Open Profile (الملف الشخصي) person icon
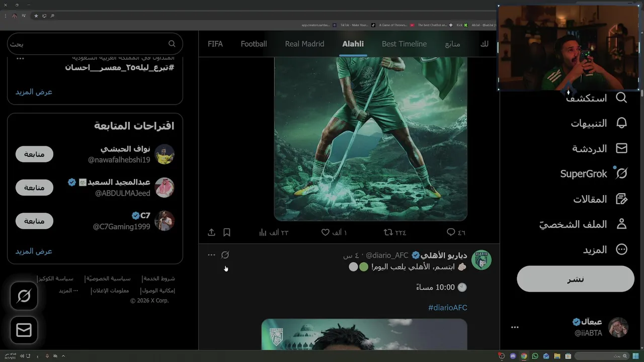This screenshot has width=644, height=362. tap(621, 224)
